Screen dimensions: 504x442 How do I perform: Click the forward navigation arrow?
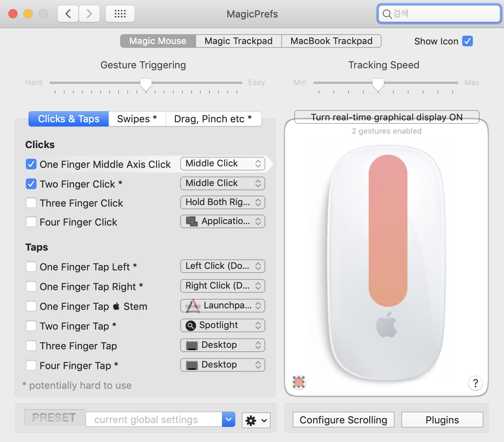(x=89, y=14)
